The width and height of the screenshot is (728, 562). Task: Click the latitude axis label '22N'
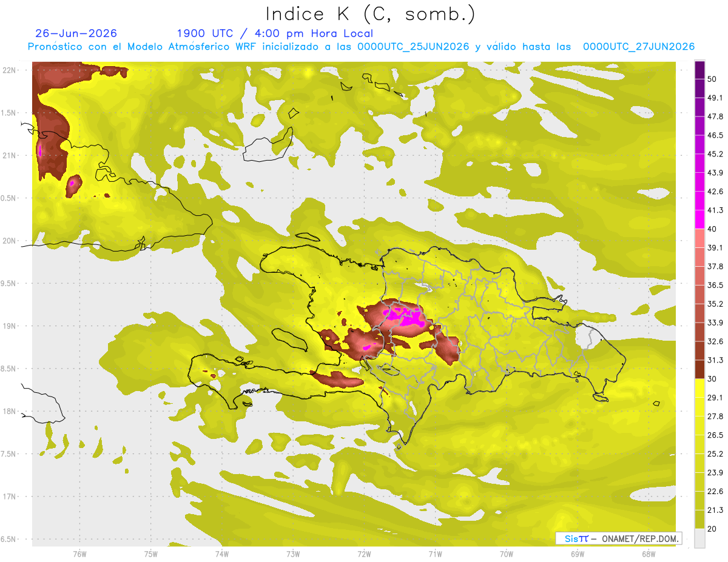point(9,70)
